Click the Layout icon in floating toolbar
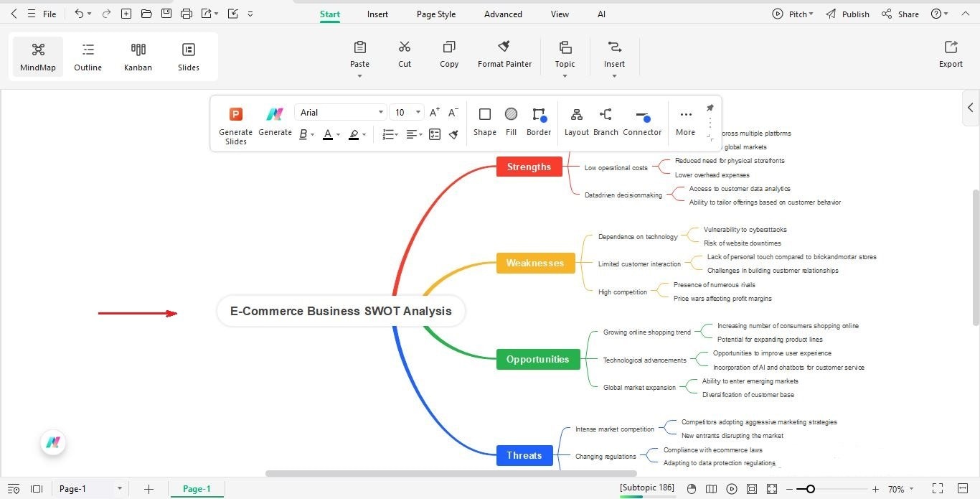 point(576,122)
